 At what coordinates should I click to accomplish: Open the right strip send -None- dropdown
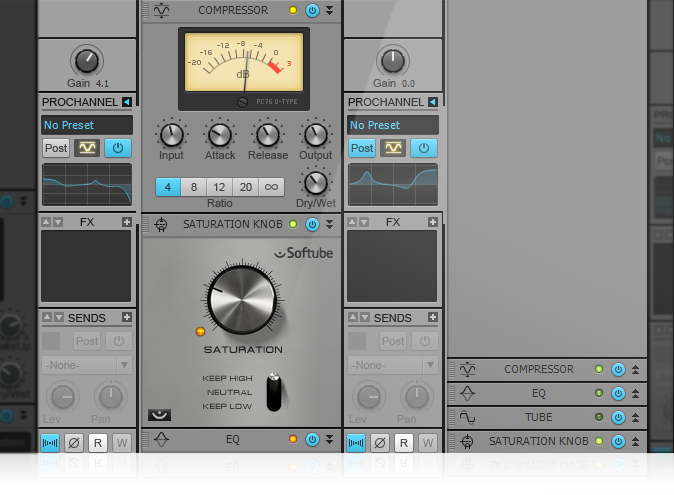pos(393,365)
